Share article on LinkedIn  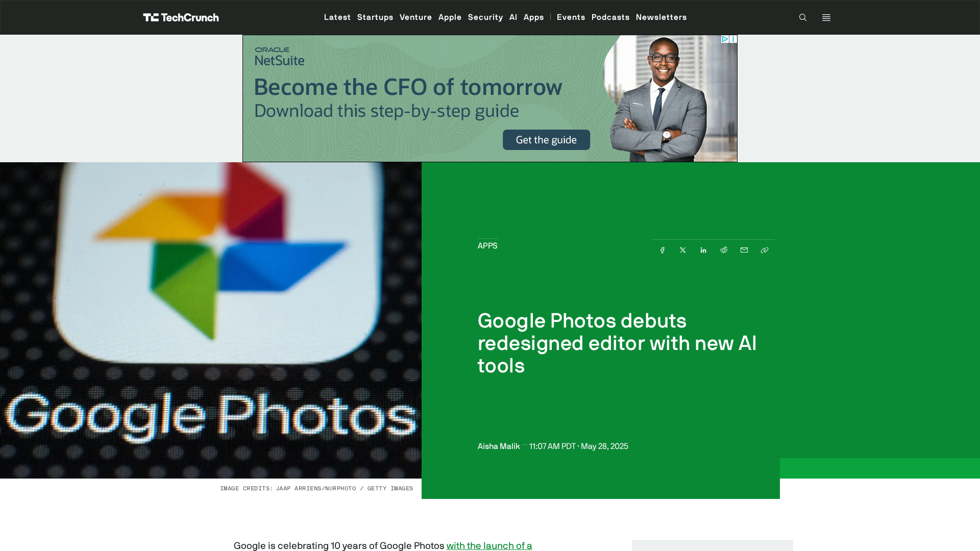pos(703,250)
